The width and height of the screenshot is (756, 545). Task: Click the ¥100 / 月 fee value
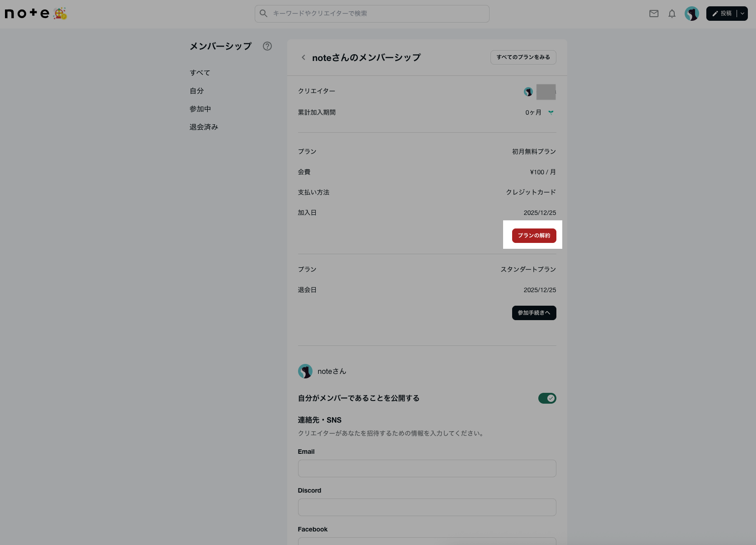[543, 172]
